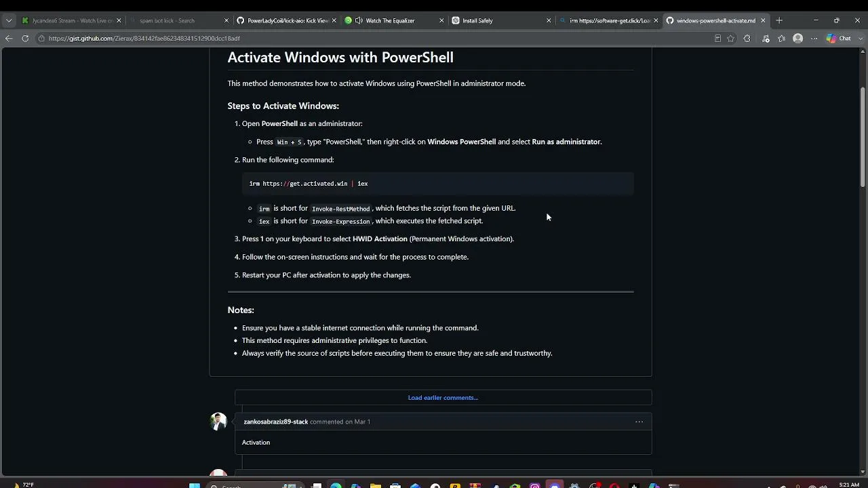Open zankosabraziz89-stack's profile link
Image resolution: width=868 pixels, height=488 pixels.
click(276, 422)
